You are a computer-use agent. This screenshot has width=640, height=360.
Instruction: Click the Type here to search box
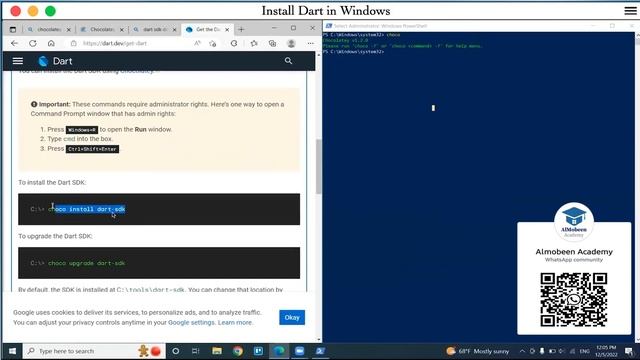(94, 351)
